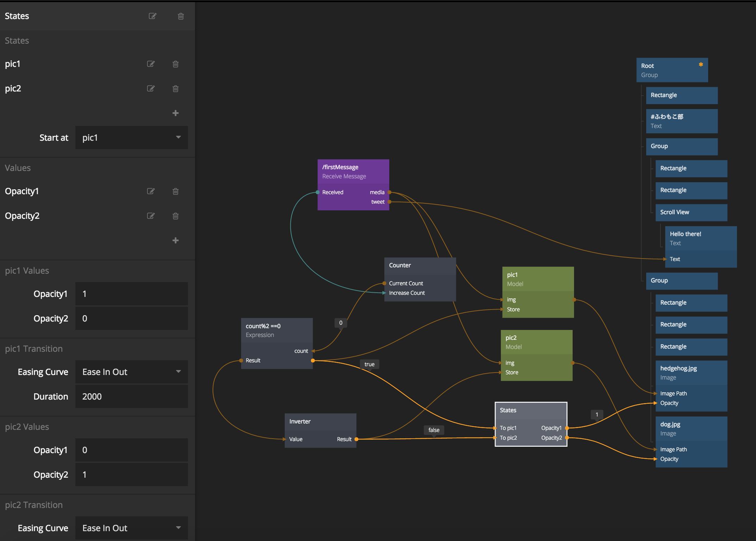Click pic1 Transition Duration field
756x541 pixels.
tap(131, 396)
